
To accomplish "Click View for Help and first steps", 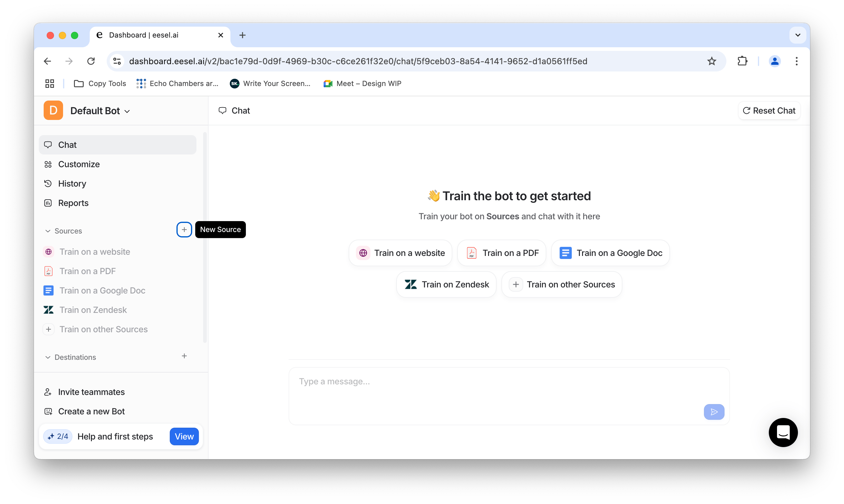I will pos(184,436).
